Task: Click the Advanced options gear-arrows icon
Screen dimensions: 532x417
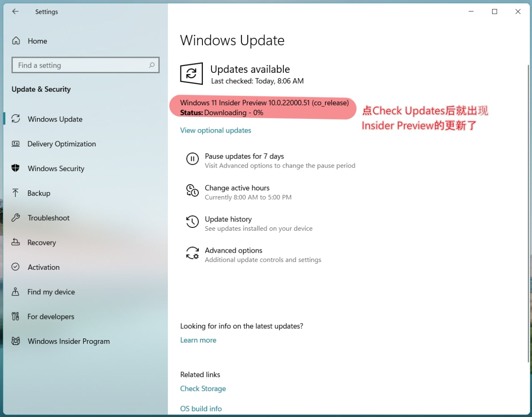Action: point(192,253)
